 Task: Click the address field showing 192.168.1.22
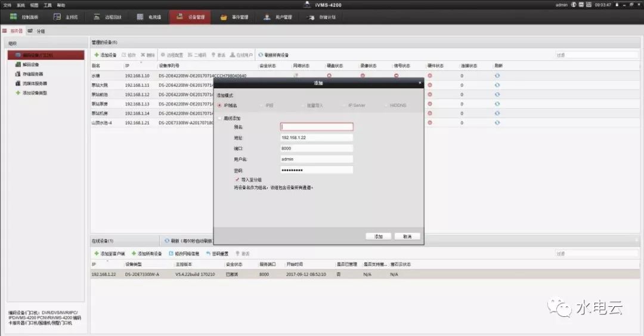click(x=316, y=137)
